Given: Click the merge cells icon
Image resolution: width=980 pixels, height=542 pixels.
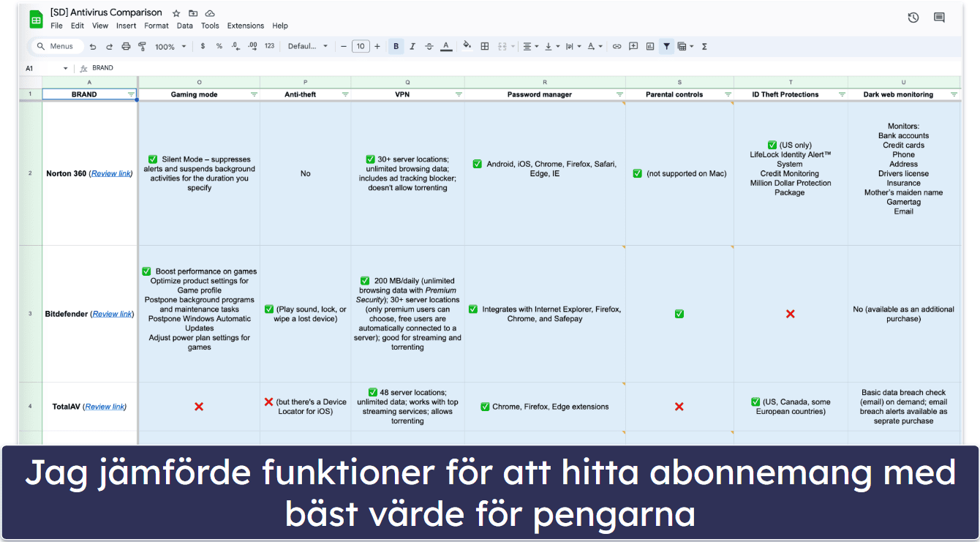Looking at the screenshot, I should [x=502, y=46].
